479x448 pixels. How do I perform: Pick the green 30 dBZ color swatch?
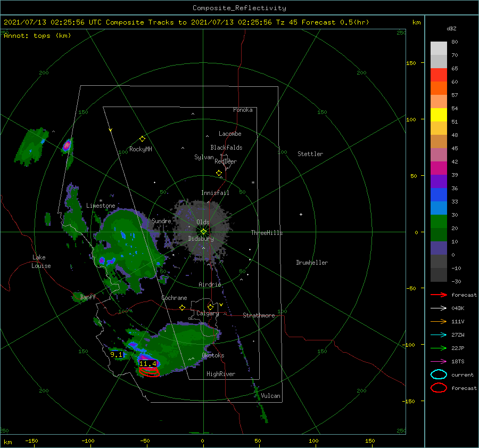[439, 221]
